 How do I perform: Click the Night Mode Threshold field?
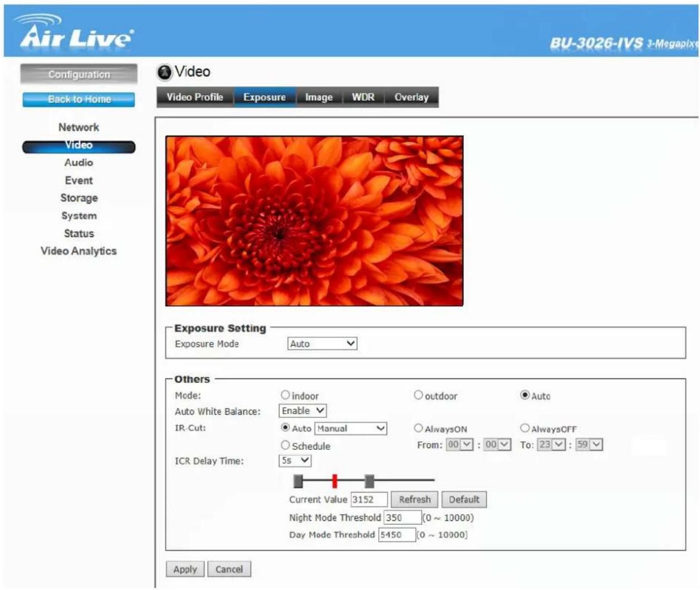[402, 518]
